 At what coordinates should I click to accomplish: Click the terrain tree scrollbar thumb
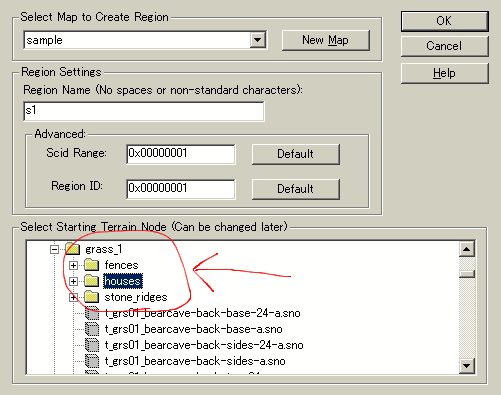point(467,274)
